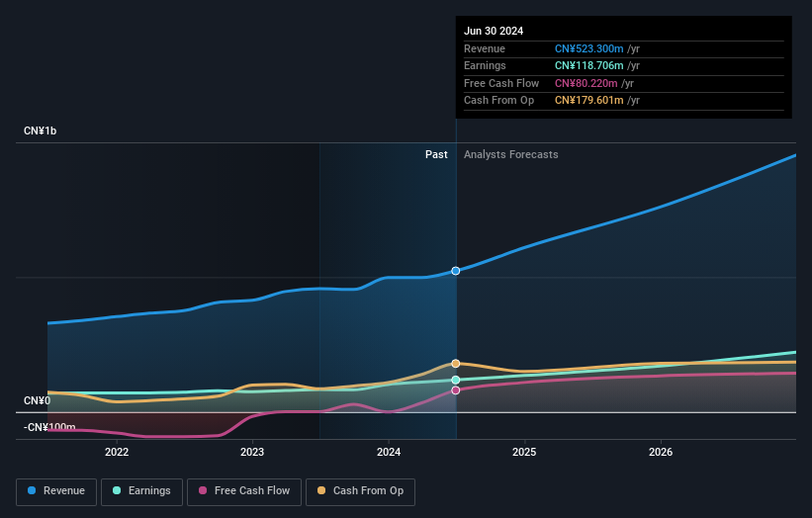The width and height of the screenshot is (812, 518).
Task: Click the Cash From Op label in tooltip
Action: (498, 101)
